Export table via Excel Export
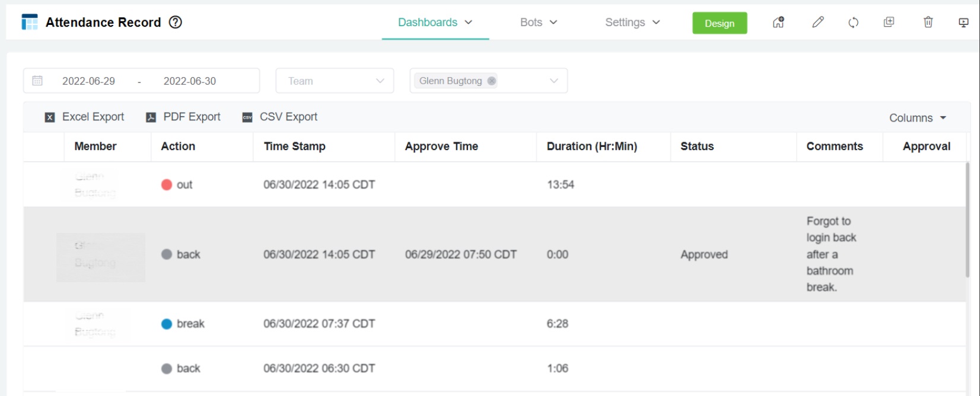 (85, 117)
